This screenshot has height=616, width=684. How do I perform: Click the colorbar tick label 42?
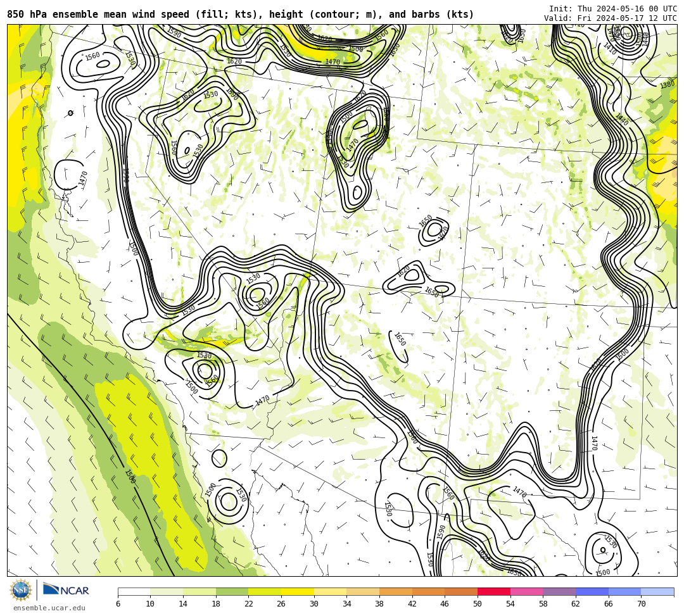412,604
